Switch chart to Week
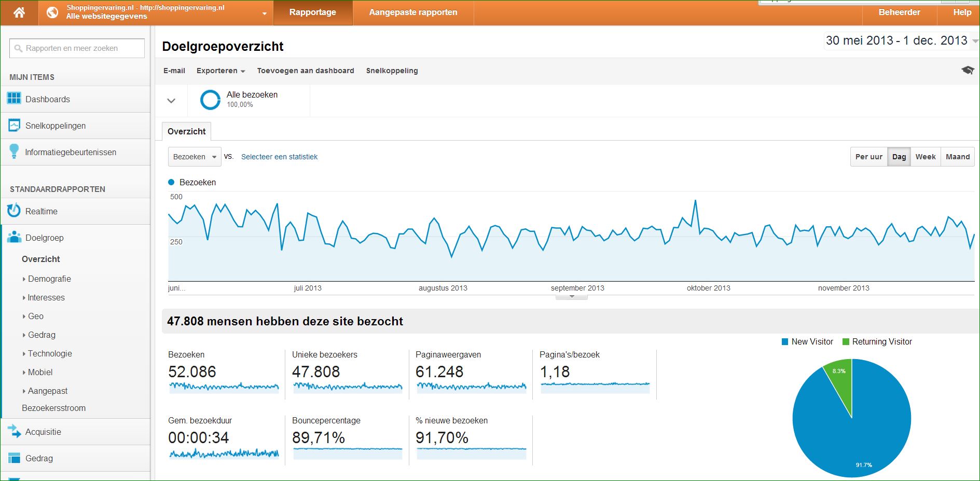980x481 pixels. [x=926, y=157]
